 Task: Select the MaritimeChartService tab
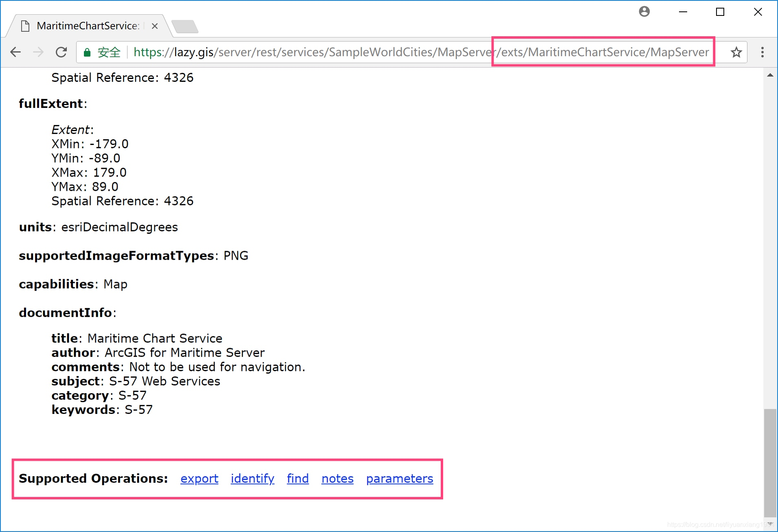pyautogui.click(x=88, y=26)
